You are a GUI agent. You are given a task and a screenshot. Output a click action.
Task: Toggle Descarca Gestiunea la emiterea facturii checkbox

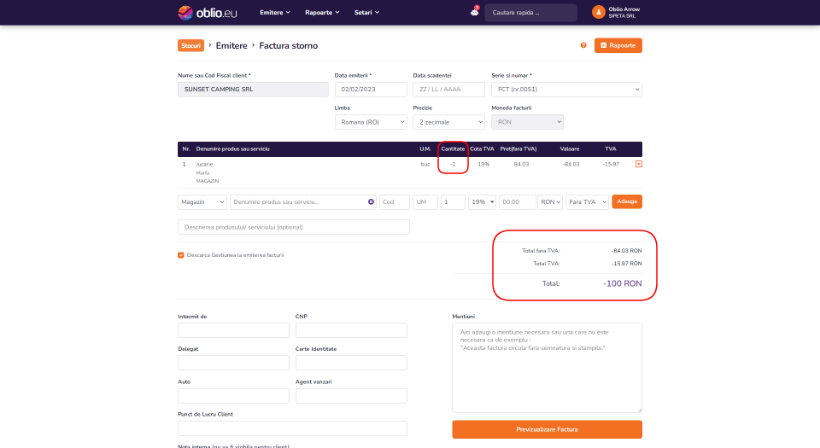(181, 255)
